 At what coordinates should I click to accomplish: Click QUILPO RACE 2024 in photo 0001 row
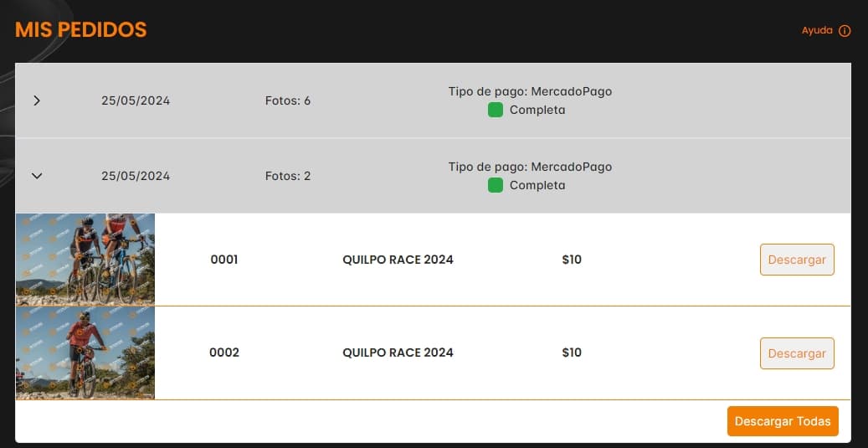tap(398, 260)
